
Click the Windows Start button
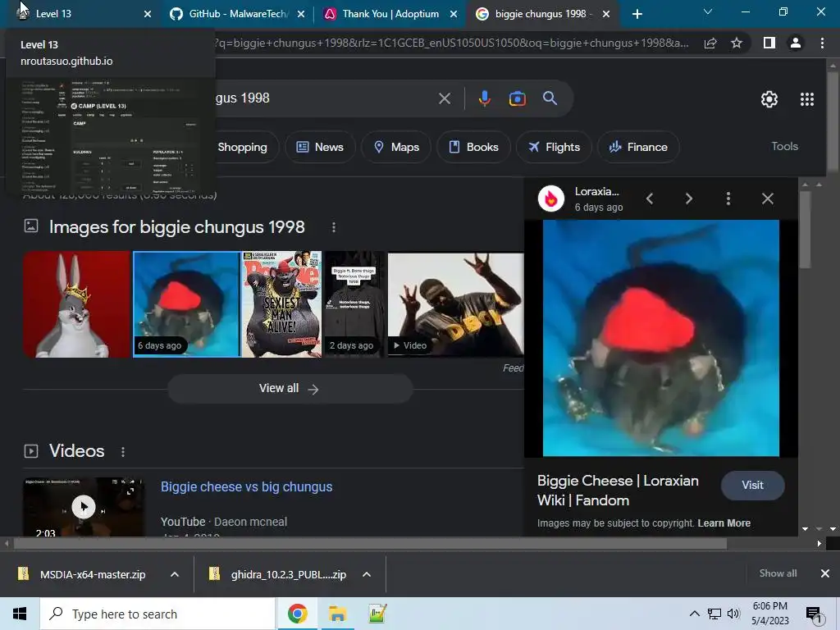click(x=20, y=614)
